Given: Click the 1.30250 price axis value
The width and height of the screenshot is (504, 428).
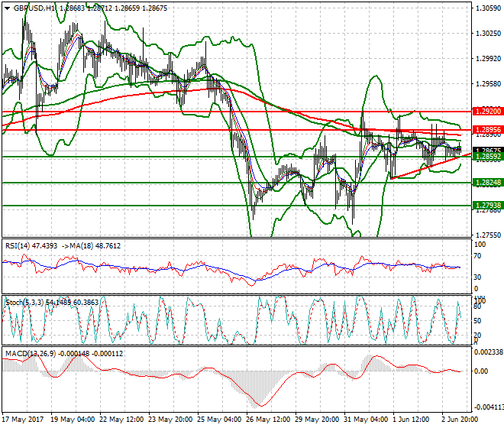Looking at the screenshot, I should tap(488, 34).
